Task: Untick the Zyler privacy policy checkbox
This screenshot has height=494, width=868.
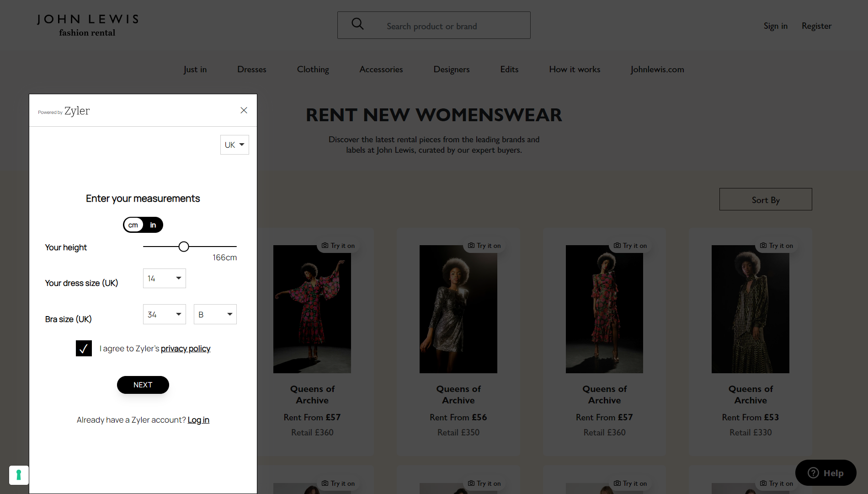Action: tap(84, 349)
